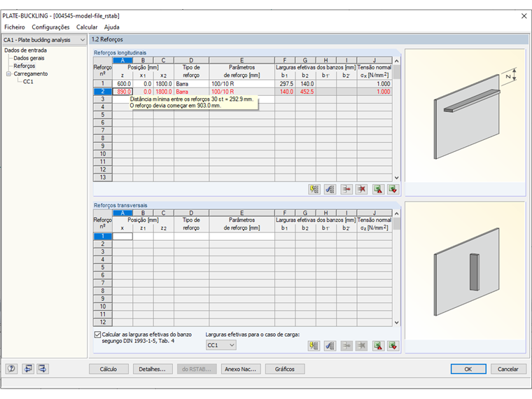The image size is (532, 399).
Task: Click the Excel export icon under Reforços longitudinais
Action: click(378, 189)
